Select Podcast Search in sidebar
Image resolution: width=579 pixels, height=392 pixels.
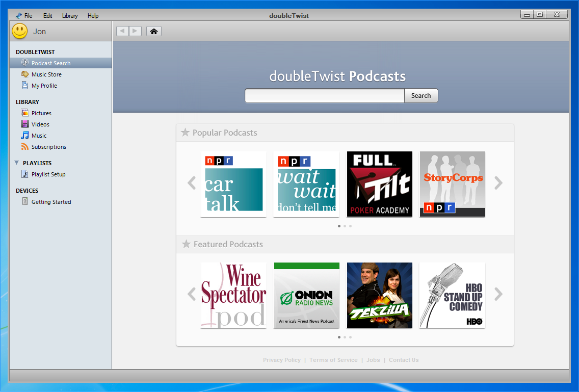pyautogui.click(x=61, y=63)
